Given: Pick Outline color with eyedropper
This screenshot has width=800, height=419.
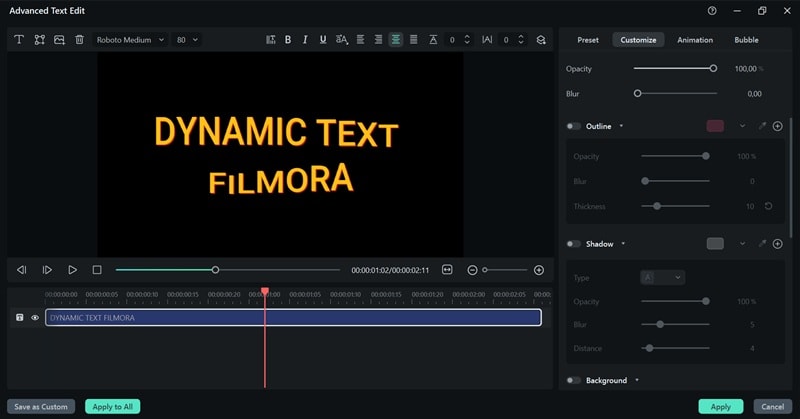Looking at the screenshot, I should 762,126.
